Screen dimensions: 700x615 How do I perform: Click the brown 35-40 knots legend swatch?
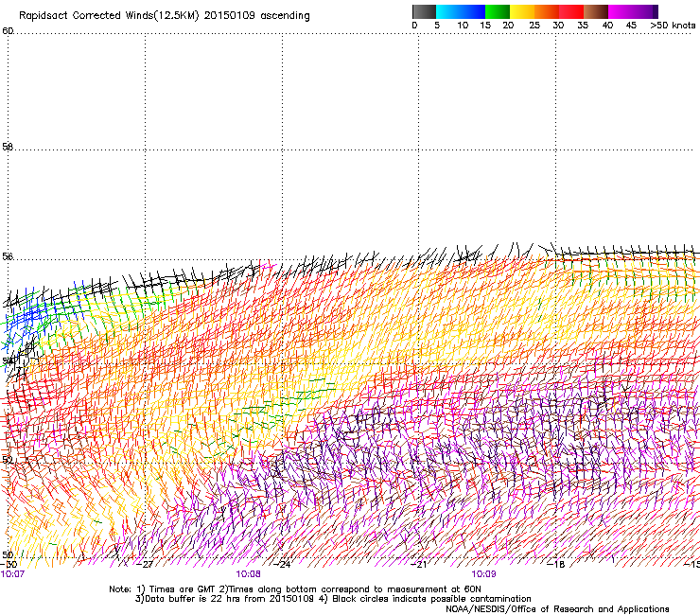[x=596, y=11]
